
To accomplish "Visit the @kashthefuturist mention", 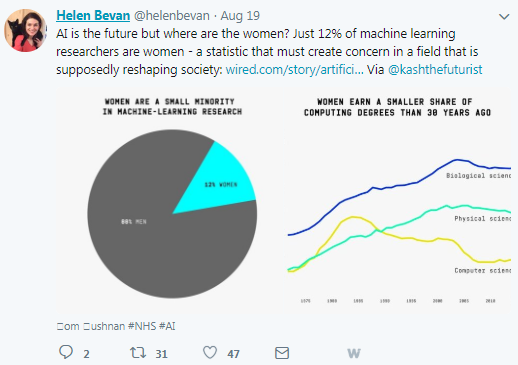I will pos(435,70).
